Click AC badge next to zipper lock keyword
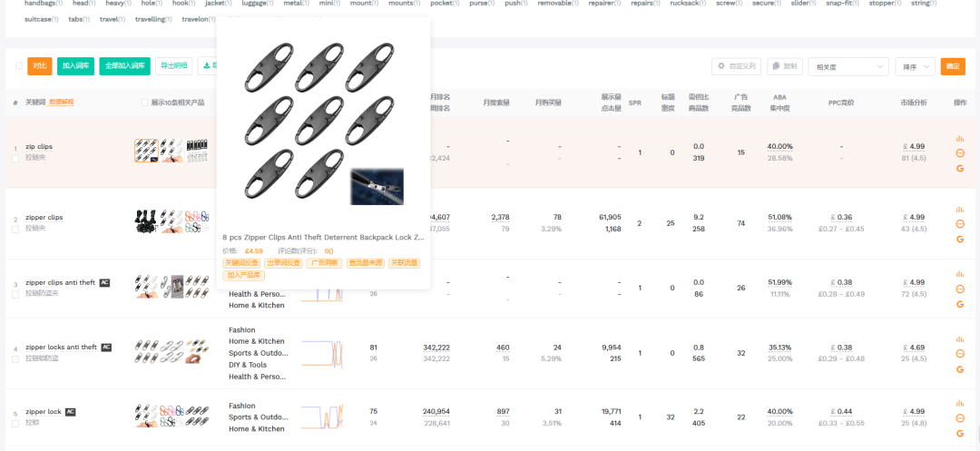Viewport: 980px width, 451px height. (71, 412)
